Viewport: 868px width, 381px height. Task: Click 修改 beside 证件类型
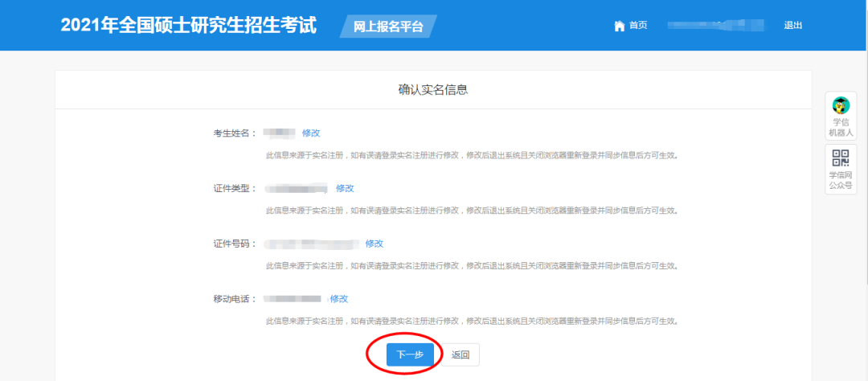pos(345,188)
